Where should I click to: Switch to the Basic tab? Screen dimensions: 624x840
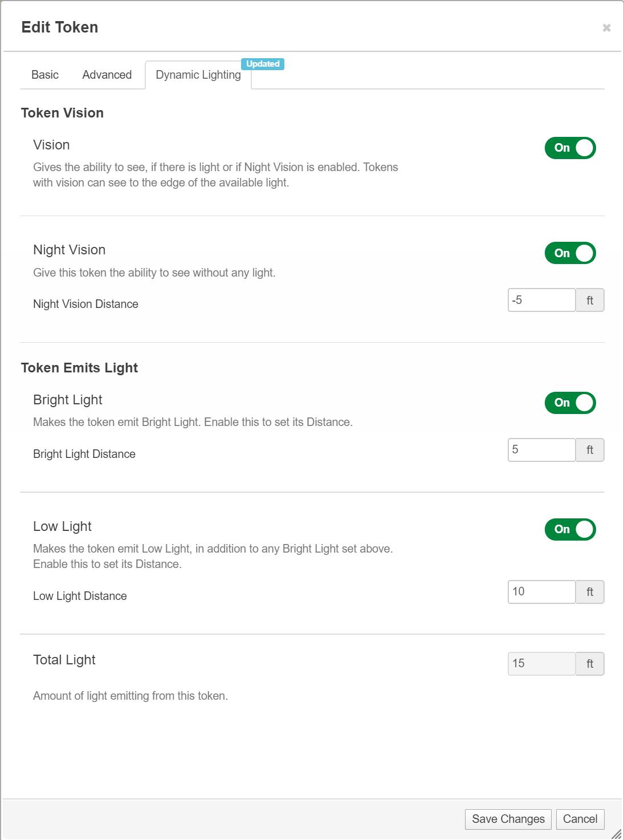pyautogui.click(x=45, y=75)
